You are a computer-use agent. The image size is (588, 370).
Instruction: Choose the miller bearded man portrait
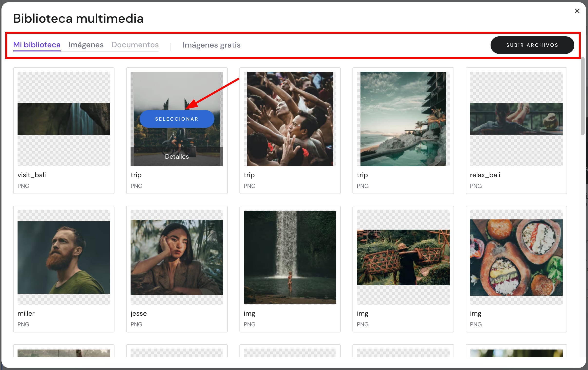(x=64, y=257)
